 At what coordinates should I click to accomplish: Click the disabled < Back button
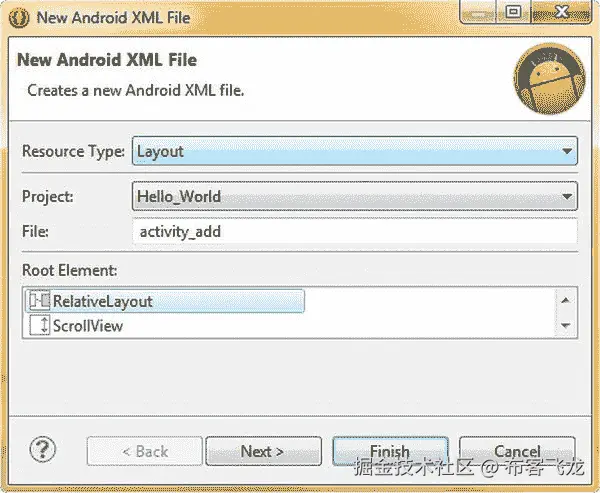145,451
